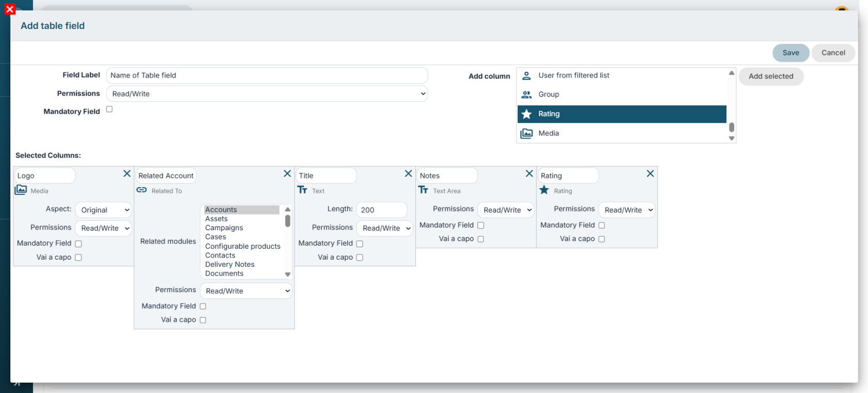Click the Save button

(x=791, y=53)
